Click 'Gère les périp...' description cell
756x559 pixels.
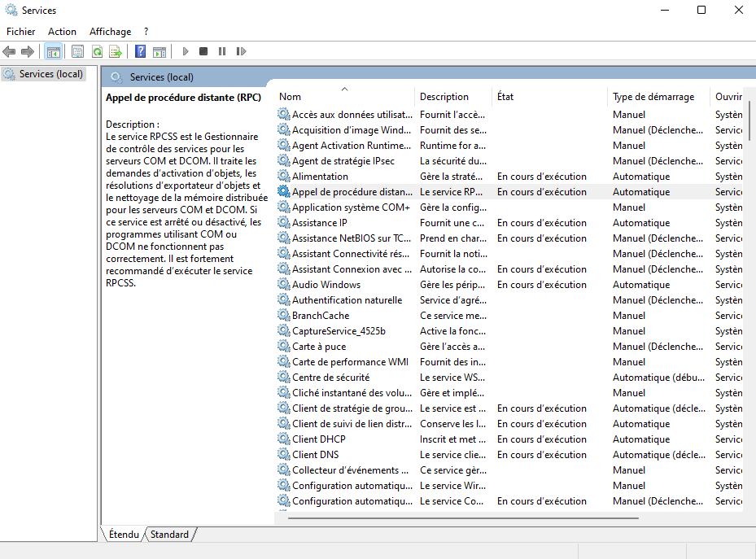click(x=452, y=284)
